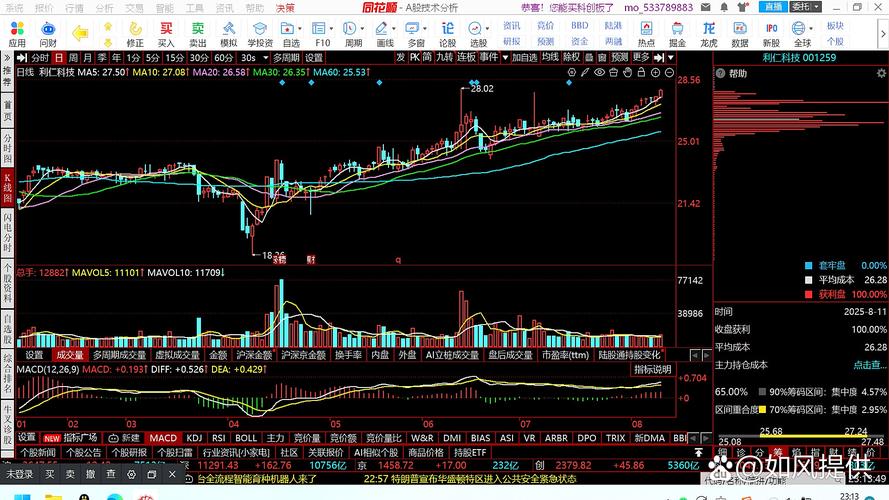Open the 热点 hot topics icon
The height and width of the screenshot is (500, 889).
point(646,33)
